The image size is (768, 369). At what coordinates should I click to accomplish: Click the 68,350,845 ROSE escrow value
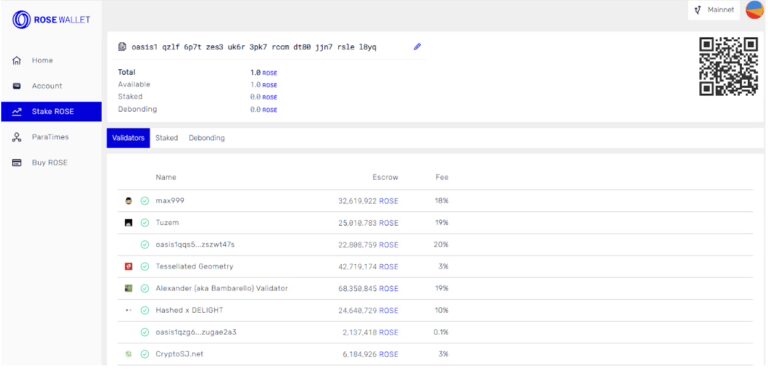click(368, 289)
